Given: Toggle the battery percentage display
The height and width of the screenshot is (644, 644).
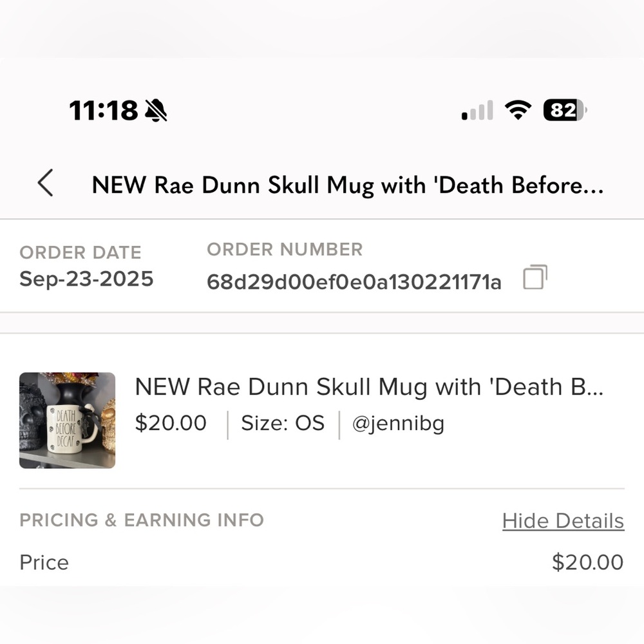Looking at the screenshot, I should click(563, 110).
